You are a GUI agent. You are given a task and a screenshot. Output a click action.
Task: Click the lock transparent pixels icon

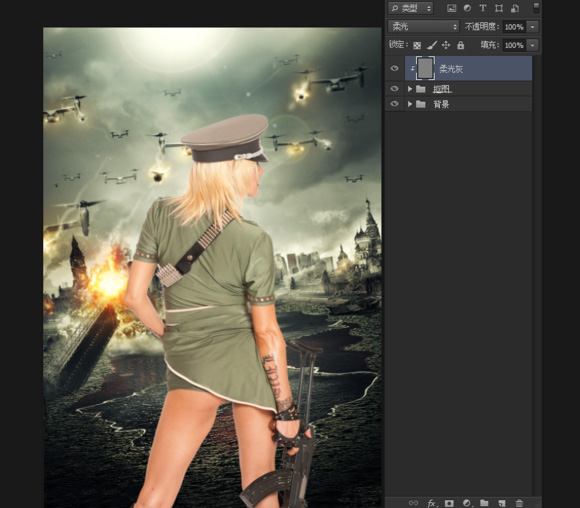pyautogui.click(x=417, y=46)
